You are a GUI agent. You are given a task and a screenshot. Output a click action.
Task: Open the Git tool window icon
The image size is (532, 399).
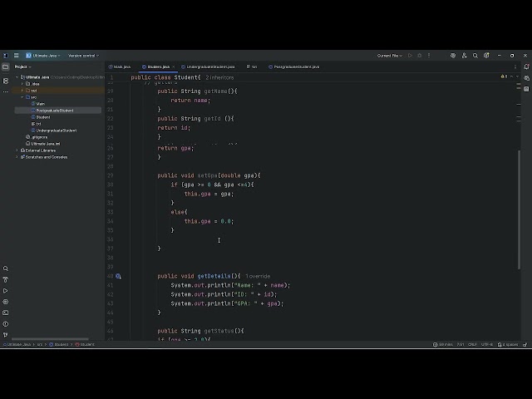tap(6, 335)
